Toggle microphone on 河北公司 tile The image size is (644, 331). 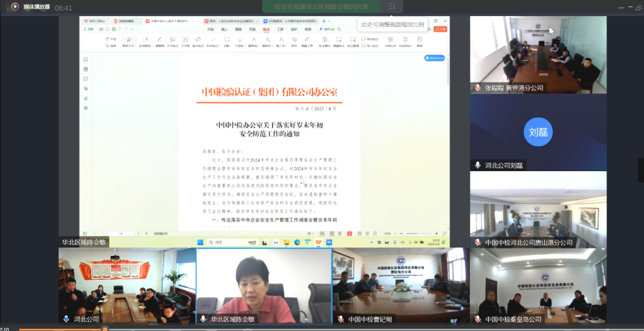point(66,318)
